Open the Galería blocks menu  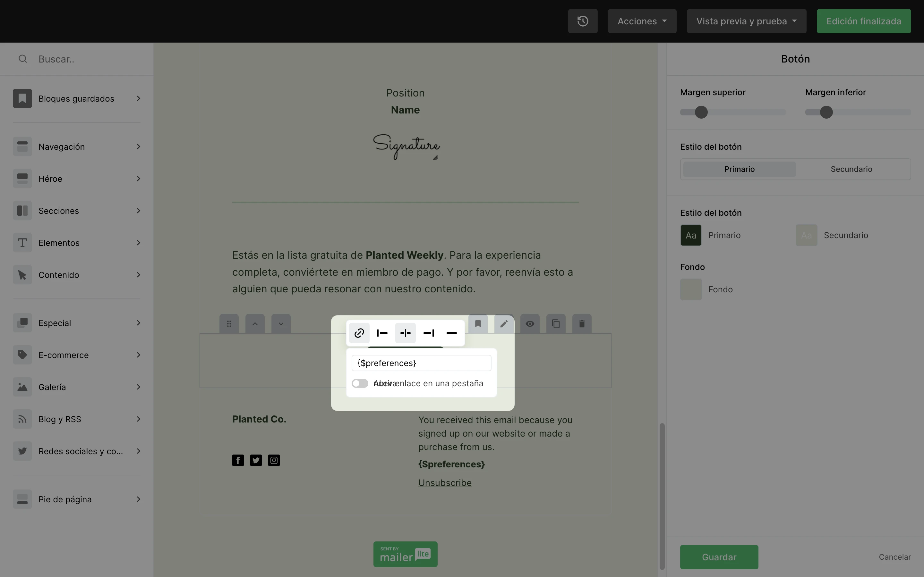click(x=77, y=387)
